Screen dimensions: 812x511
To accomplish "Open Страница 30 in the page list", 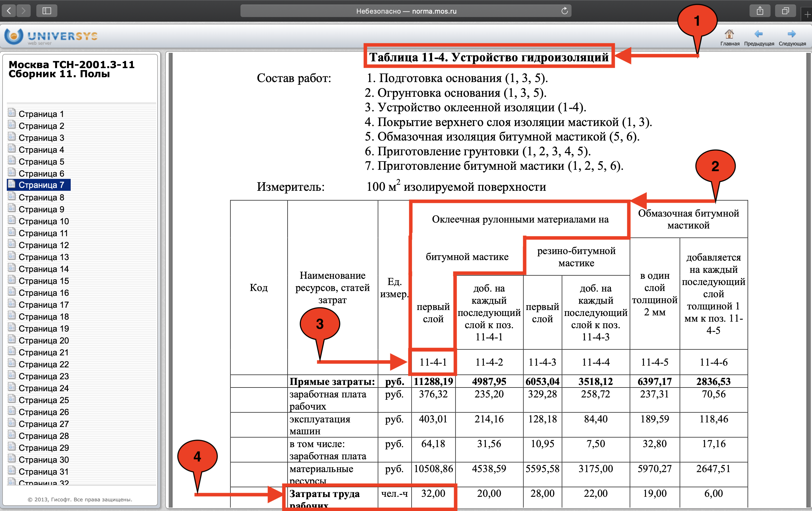I will tap(43, 459).
